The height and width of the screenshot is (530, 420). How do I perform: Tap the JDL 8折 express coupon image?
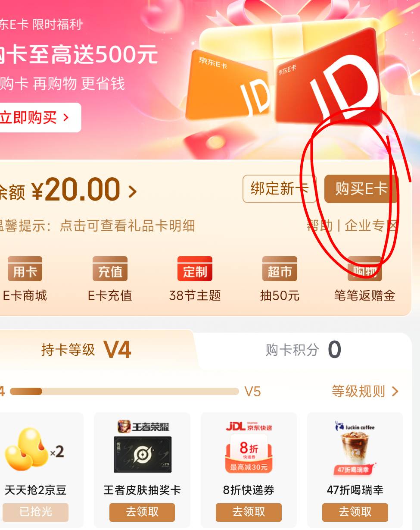(249, 447)
